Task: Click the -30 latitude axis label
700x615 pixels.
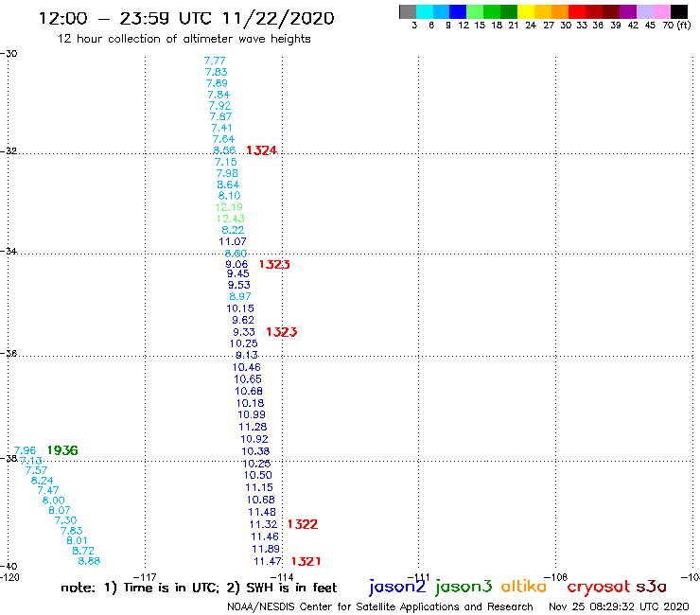Action: tap(9, 54)
